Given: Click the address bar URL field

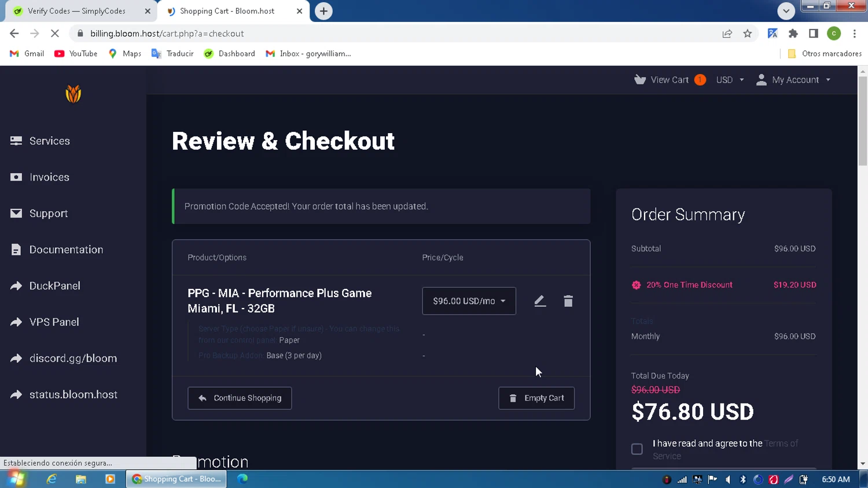Looking at the screenshot, I should tap(393, 34).
